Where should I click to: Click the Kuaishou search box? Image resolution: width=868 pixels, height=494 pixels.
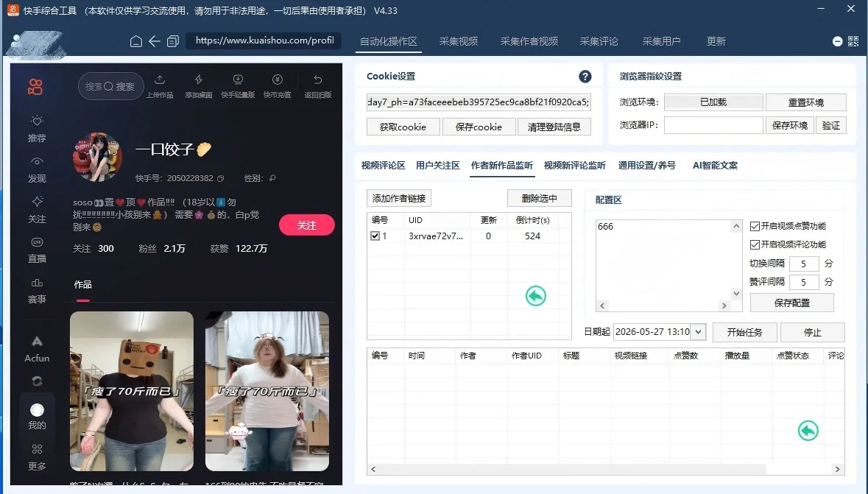pyautogui.click(x=110, y=86)
